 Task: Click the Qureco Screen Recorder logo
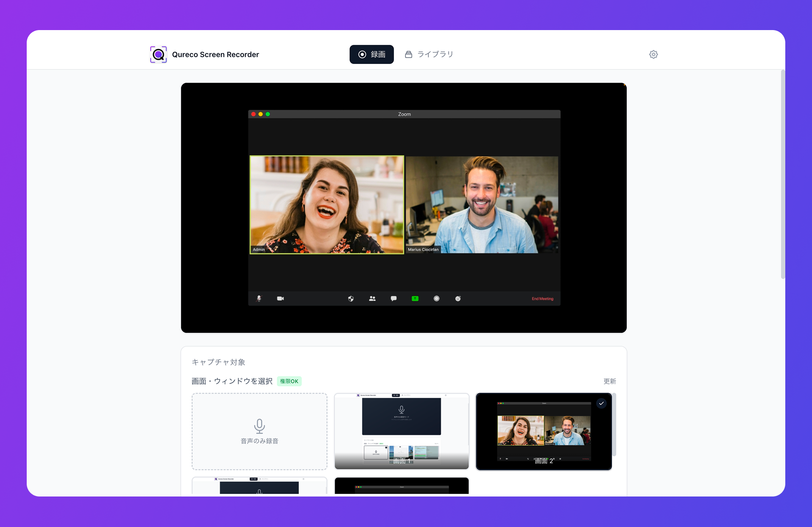tap(159, 54)
